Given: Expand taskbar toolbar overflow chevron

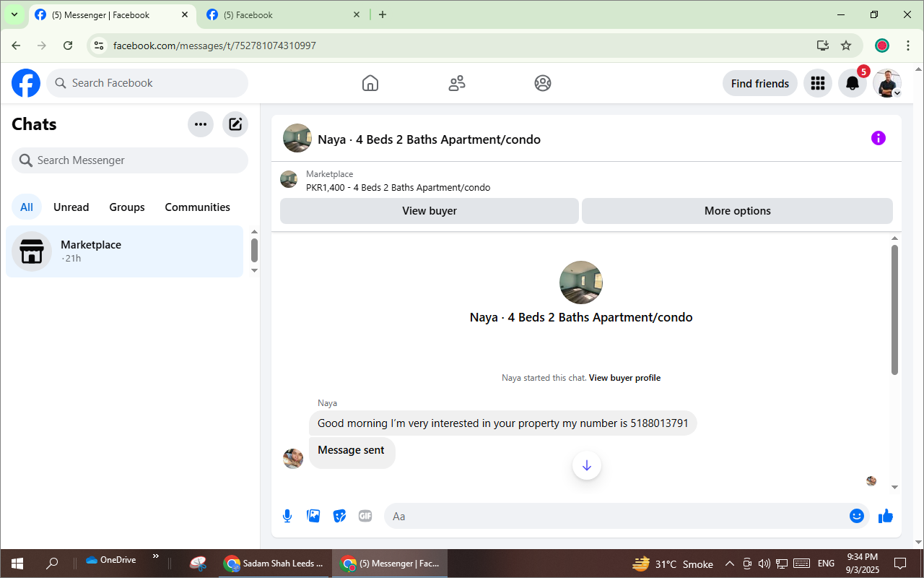Looking at the screenshot, I should [155, 557].
